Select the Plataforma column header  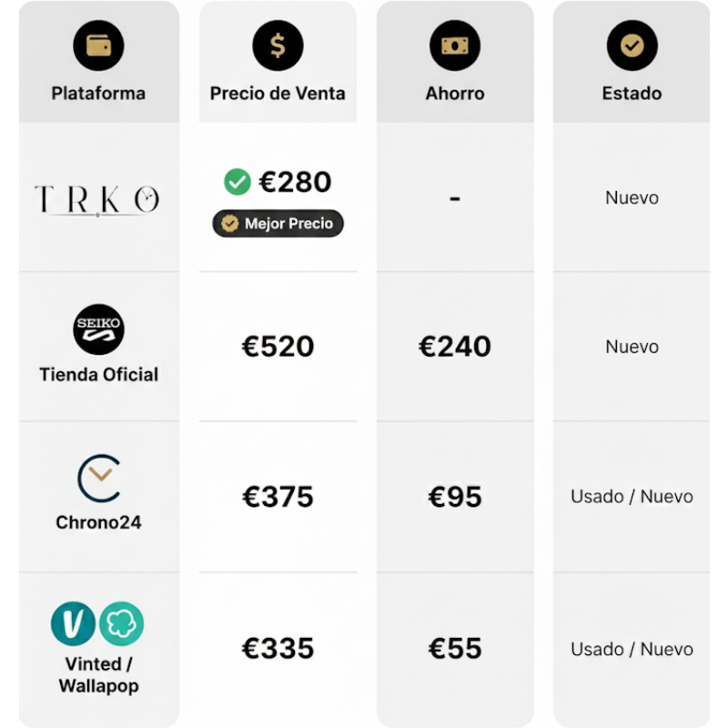tap(98, 93)
